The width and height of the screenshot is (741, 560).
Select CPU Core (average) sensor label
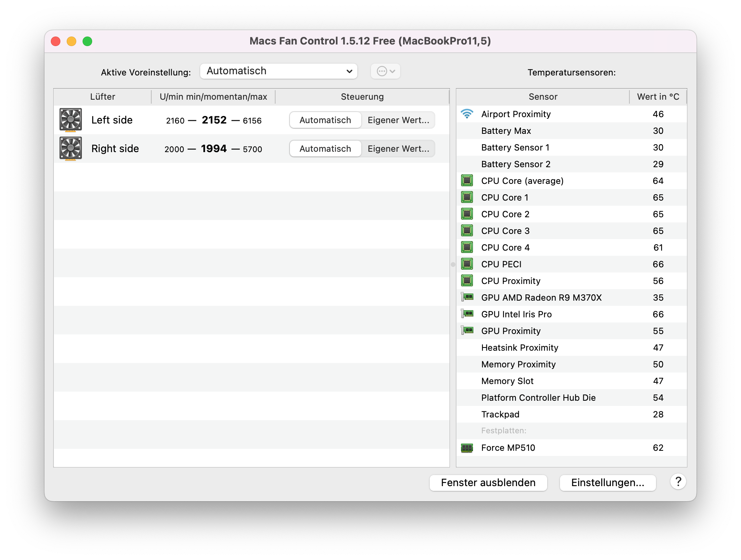click(x=522, y=181)
